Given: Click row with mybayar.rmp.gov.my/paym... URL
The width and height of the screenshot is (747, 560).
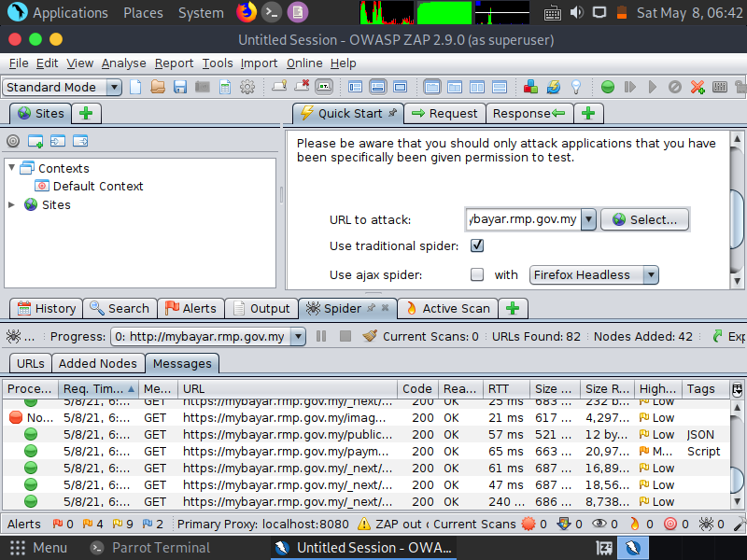Looking at the screenshot, I should click(x=366, y=452).
